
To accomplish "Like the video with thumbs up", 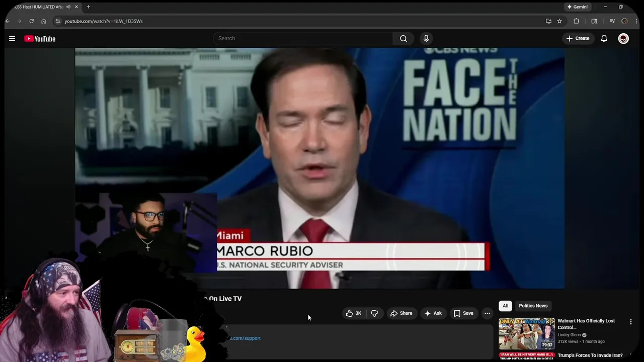I will [x=354, y=313].
